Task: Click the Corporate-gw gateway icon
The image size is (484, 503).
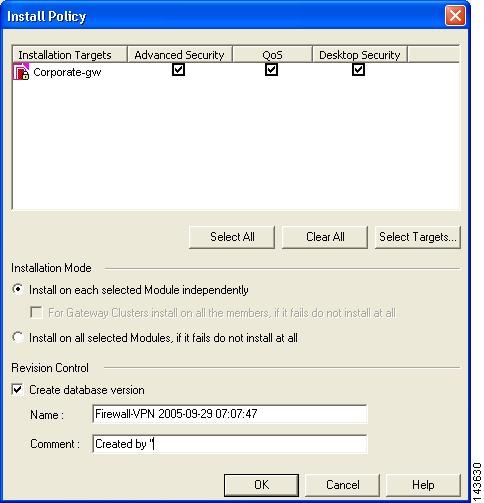Action: tap(21, 71)
